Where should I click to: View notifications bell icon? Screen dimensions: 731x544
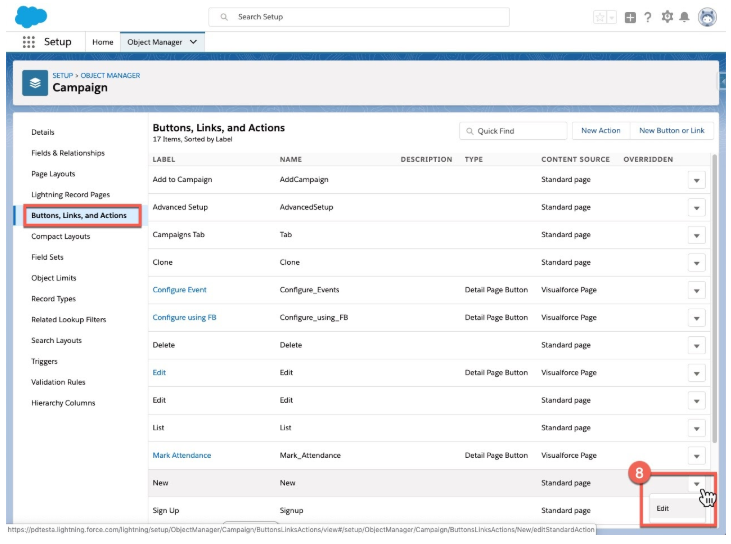[684, 17]
